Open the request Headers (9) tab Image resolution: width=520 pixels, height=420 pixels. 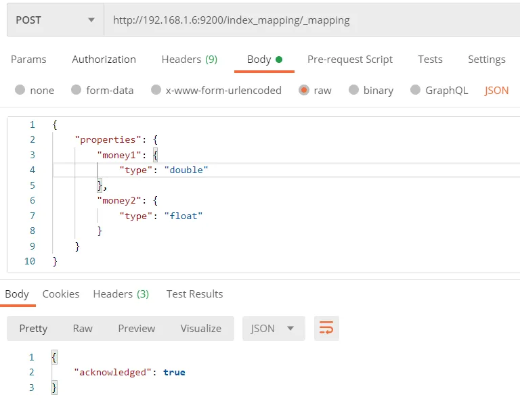tap(189, 60)
